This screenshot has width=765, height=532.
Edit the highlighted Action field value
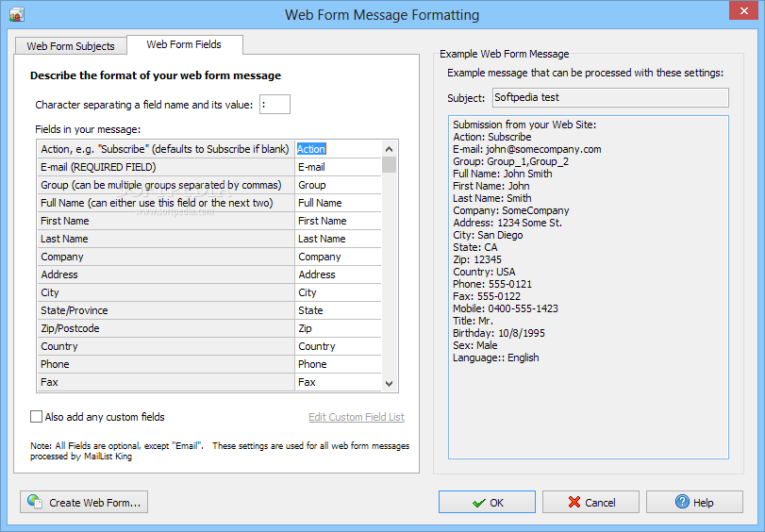pyautogui.click(x=338, y=149)
